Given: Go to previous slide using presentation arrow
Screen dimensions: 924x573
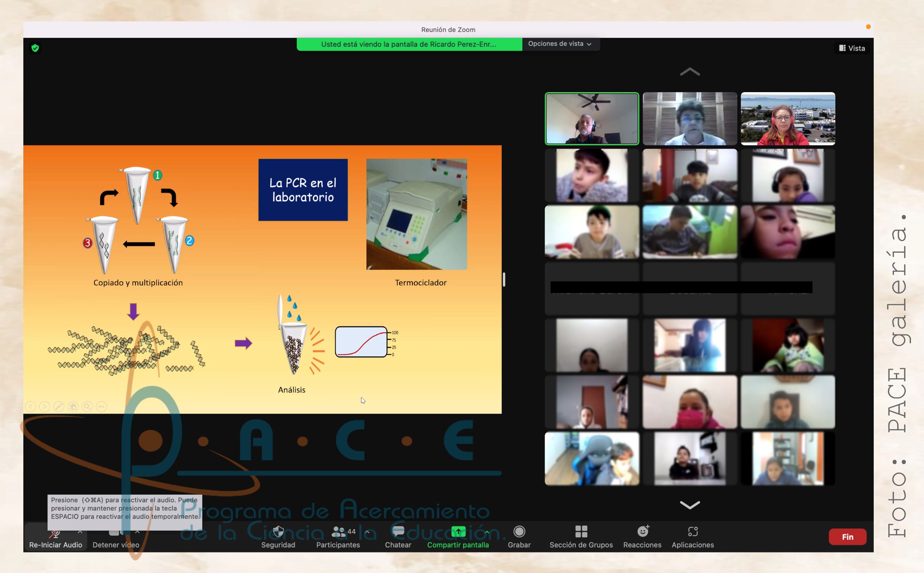Looking at the screenshot, I should [30, 407].
